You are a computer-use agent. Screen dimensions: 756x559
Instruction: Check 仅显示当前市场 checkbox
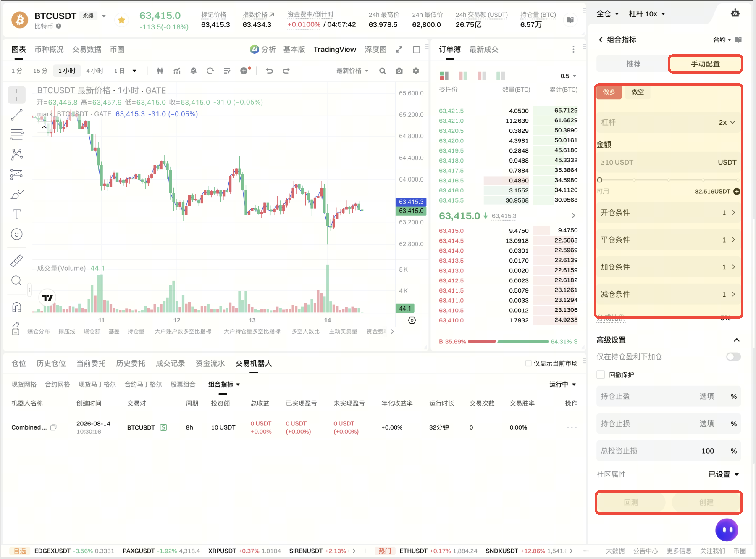tap(528, 363)
